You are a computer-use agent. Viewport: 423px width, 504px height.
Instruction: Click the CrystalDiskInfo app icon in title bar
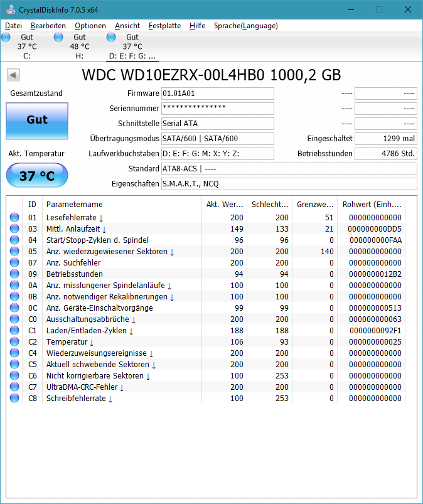click(11, 9)
